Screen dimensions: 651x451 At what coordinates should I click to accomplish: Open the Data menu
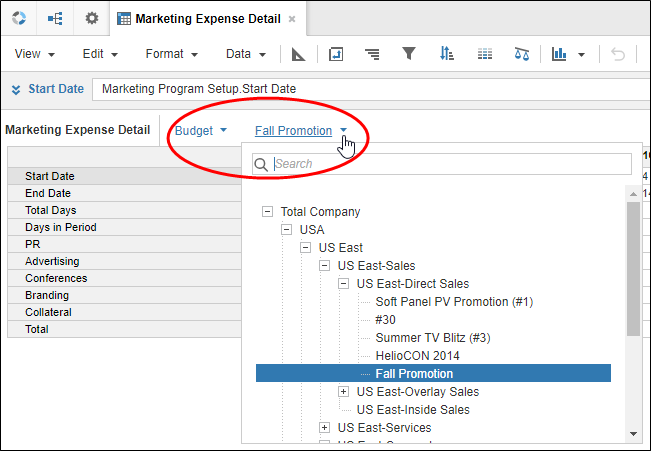(x=246, y=54)
